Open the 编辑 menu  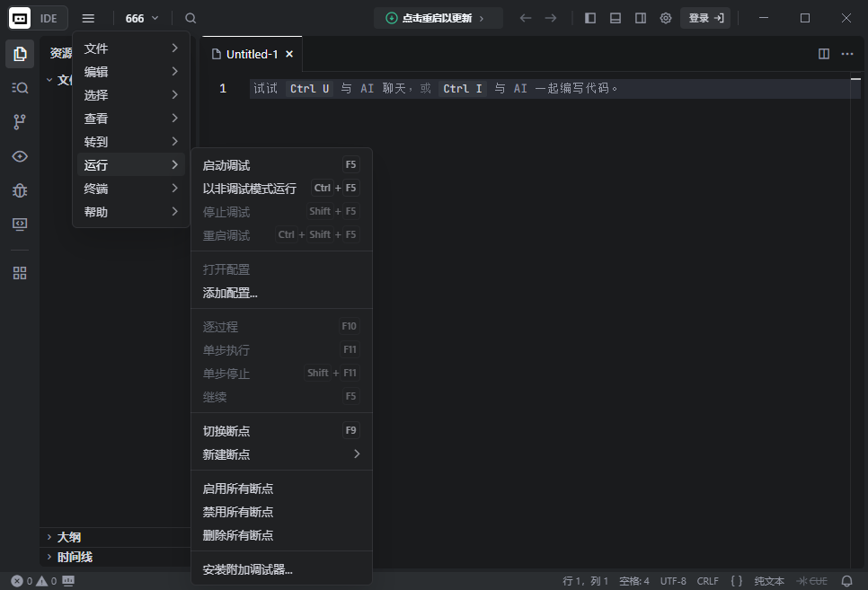tap(131, 72)
